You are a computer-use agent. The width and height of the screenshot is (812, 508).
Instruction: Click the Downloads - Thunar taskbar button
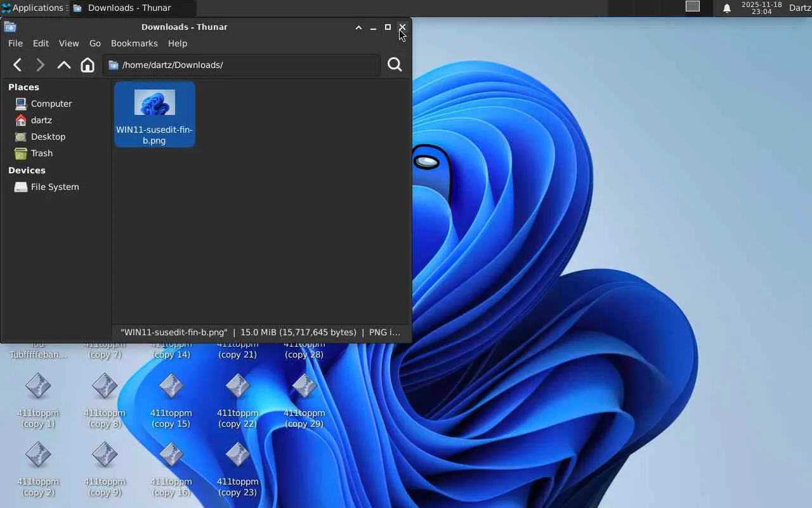click(132, 8)
